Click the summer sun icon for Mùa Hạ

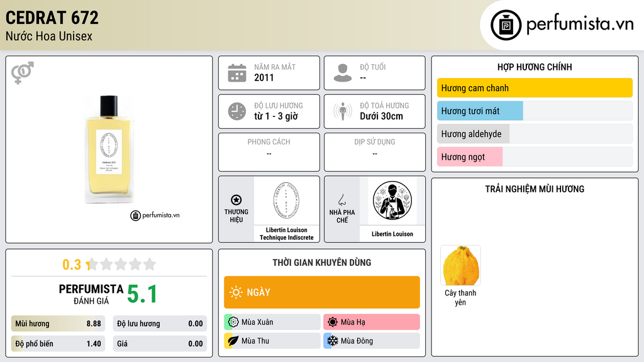(333, 322)
